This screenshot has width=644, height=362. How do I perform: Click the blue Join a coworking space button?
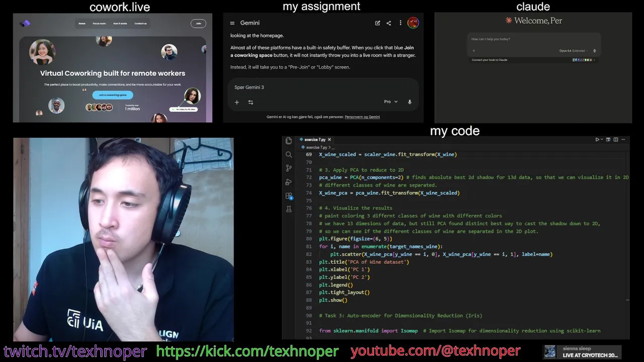(113, 95)
